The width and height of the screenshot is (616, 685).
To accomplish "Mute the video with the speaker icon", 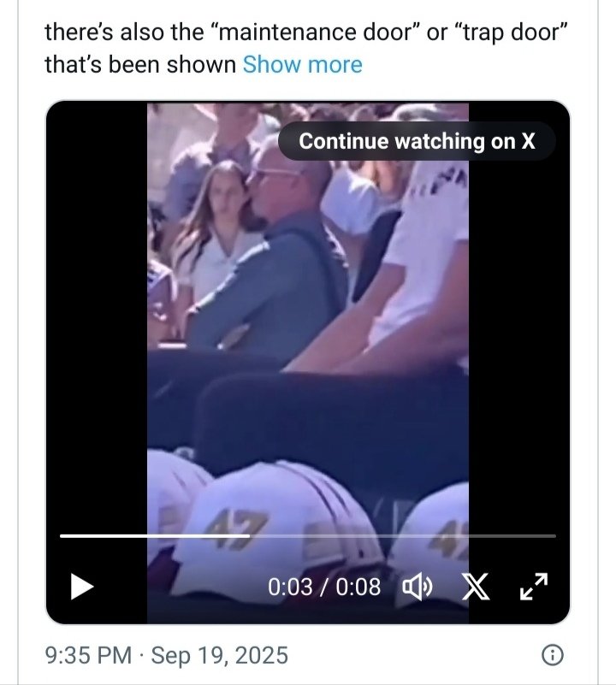I will (418, 587).
